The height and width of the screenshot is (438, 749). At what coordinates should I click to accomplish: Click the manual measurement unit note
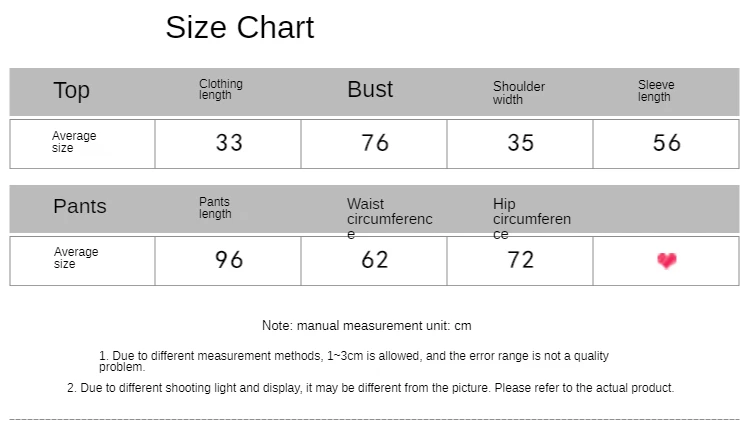click(366, 326)
